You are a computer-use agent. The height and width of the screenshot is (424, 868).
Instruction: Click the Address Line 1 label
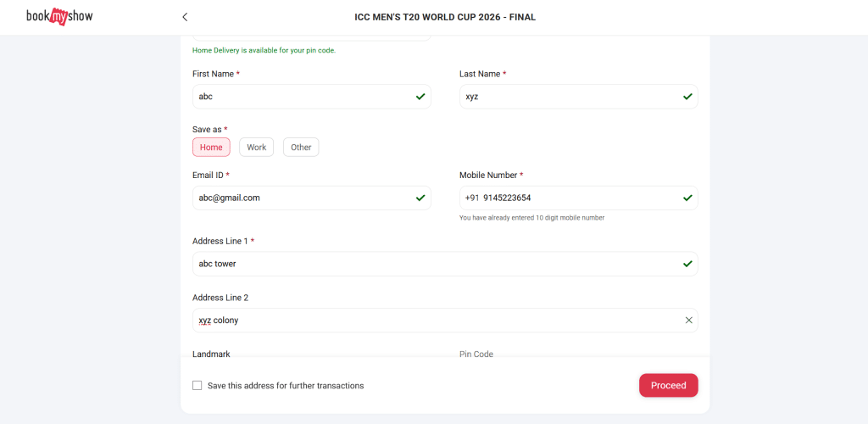223,242
